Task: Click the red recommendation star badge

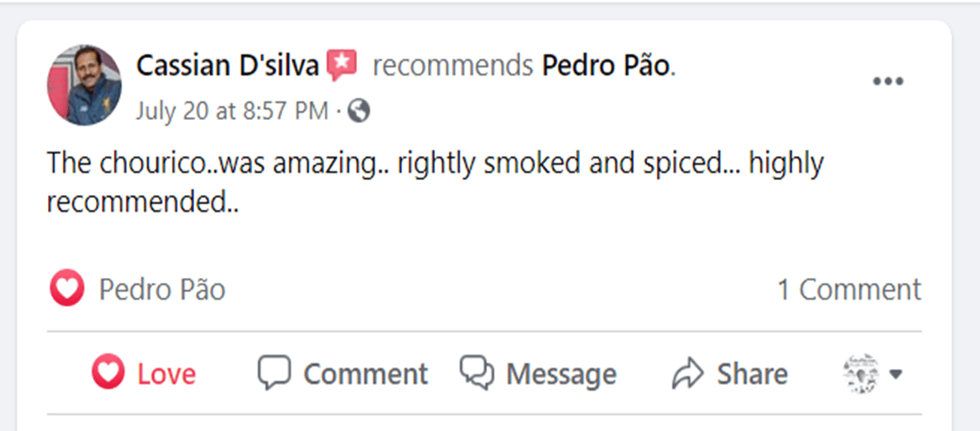Action: [342, 66]
